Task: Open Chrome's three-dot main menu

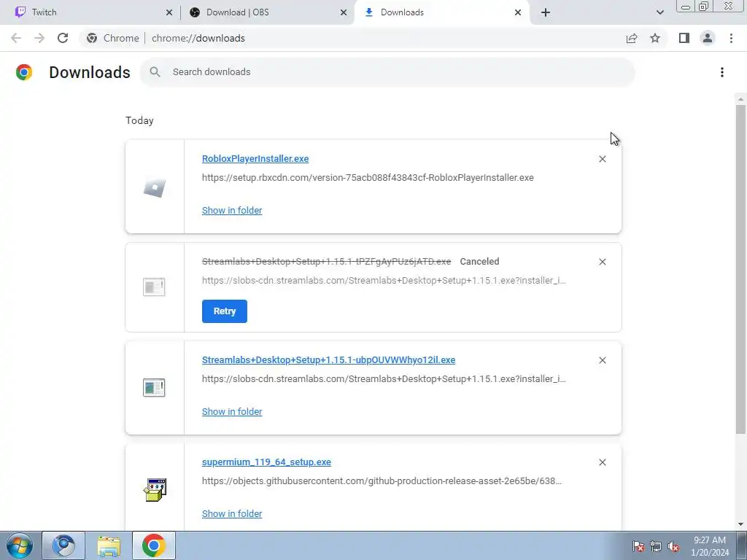Action: click(731, 38)
